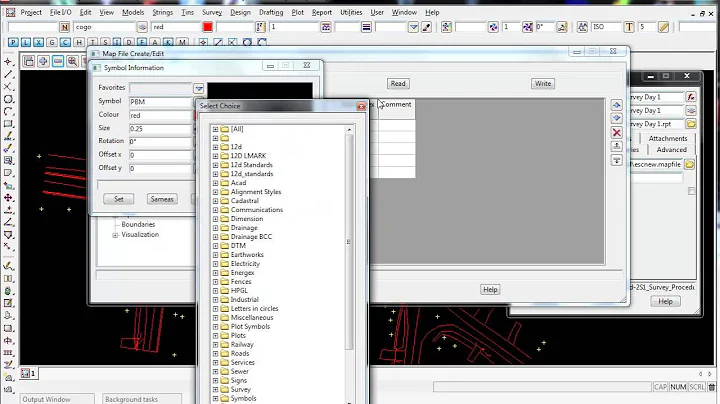720x404 pixels.
Task: Click the red X delete row icon
Action: 617,133
